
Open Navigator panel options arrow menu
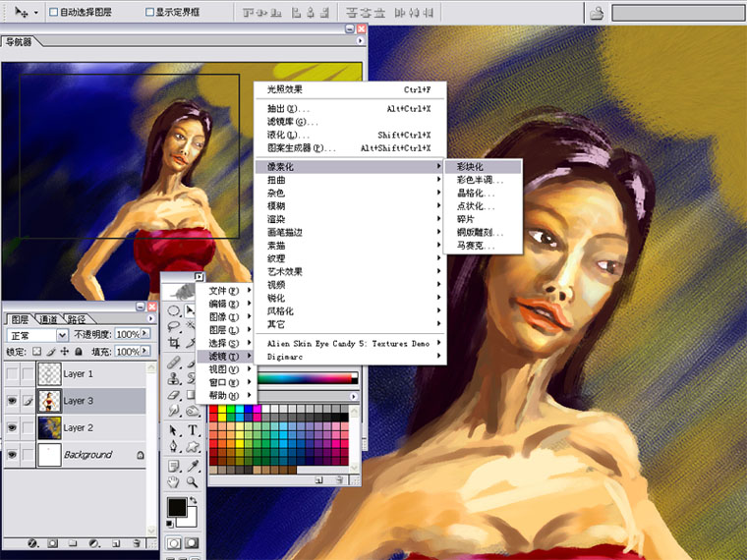click(x=360, y=41)
